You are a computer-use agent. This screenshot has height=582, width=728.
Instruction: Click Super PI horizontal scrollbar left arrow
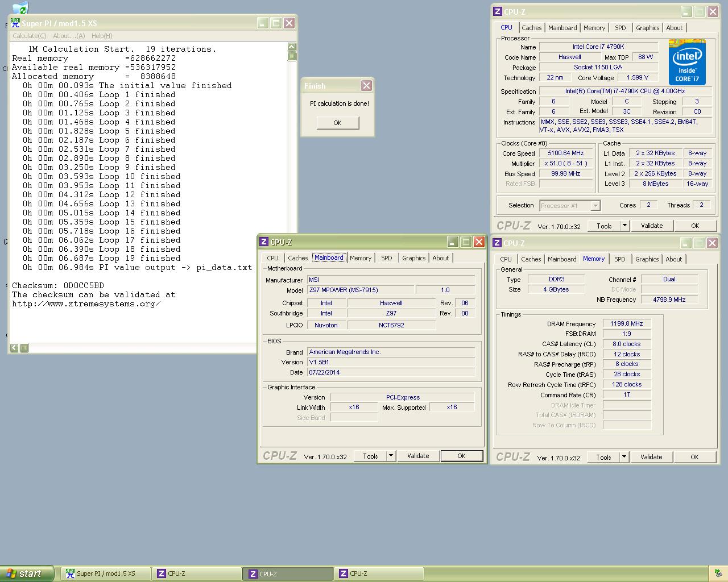tap(14, 348)
